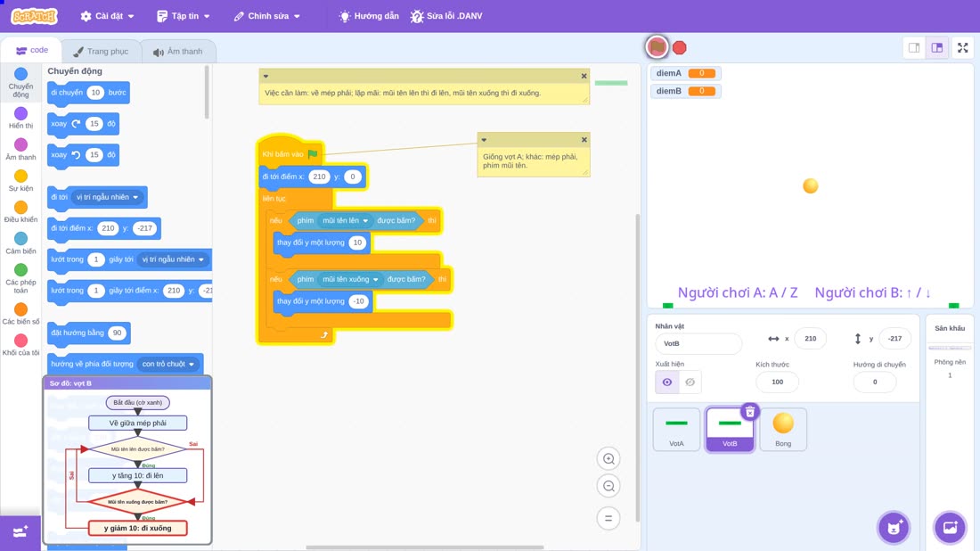Screen dimensions: 980x551
Task: Select the Cảm biến block category
Action: pyautogui.click(x=20, y=243)
